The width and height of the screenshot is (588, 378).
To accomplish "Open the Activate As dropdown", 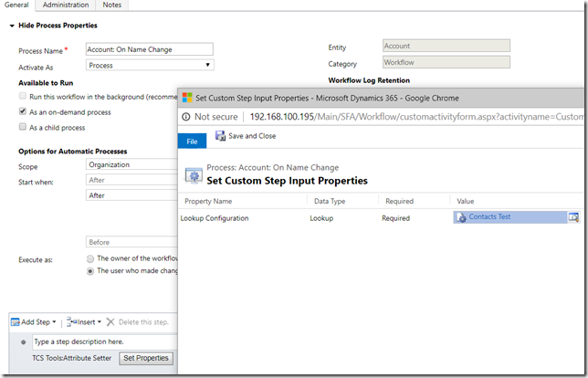I will tap(150, 65).
